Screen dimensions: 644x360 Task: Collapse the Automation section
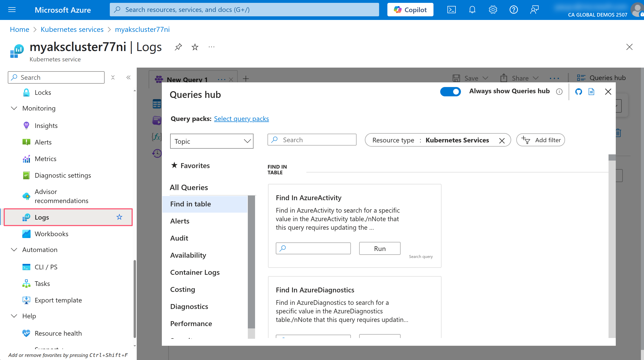point(14,250)
